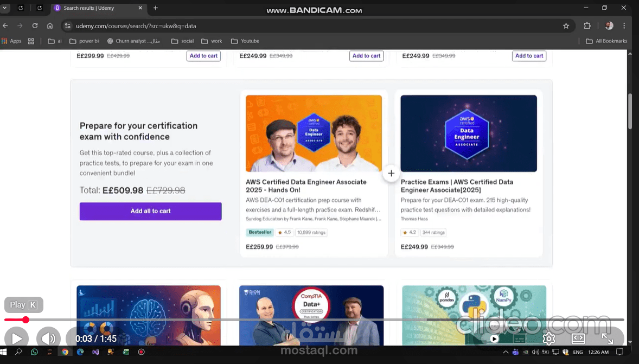The height and width of the screenshot is (364, 639).
Task: Open Windows Start menu
Action: (4, 352)
